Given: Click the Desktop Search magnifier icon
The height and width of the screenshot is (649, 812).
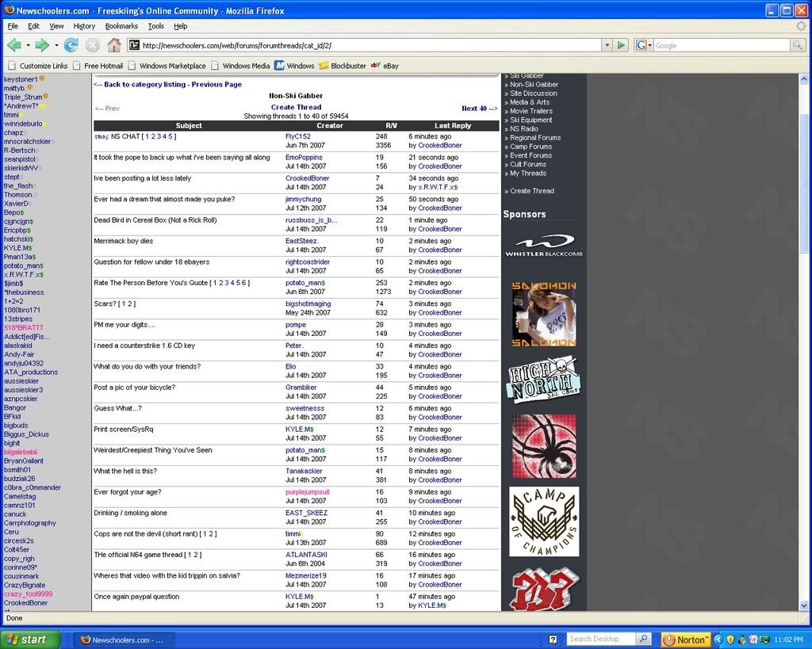Looking at the screenshot, I should [644, 639].
